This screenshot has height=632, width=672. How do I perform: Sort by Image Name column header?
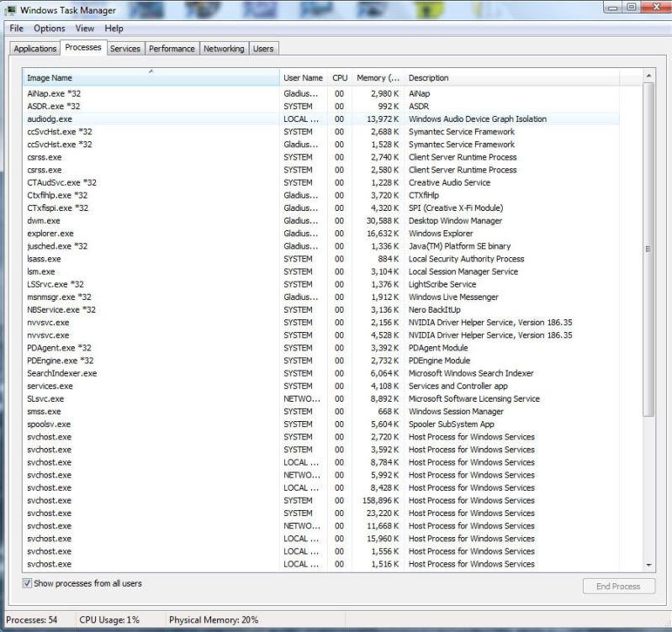(x=151, y=77)
